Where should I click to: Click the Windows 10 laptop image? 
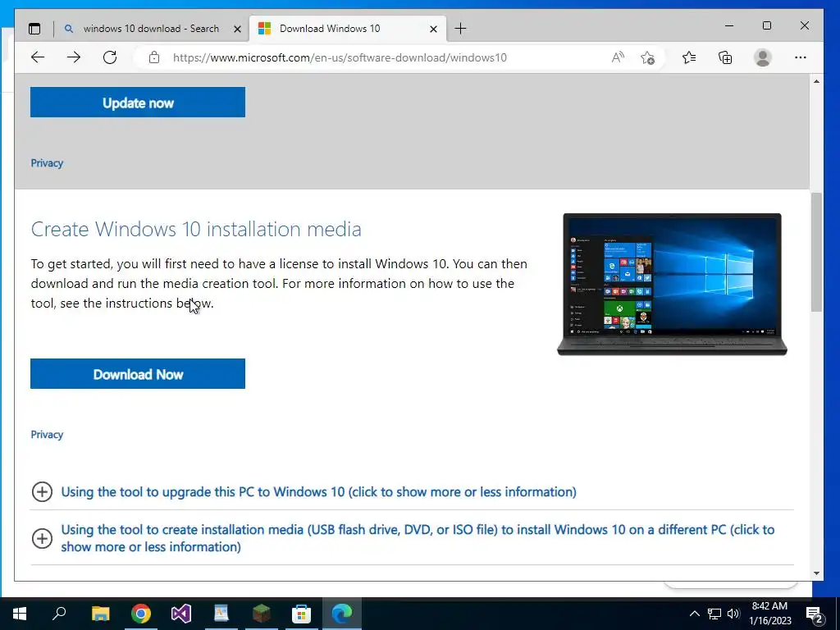(673, 285)
